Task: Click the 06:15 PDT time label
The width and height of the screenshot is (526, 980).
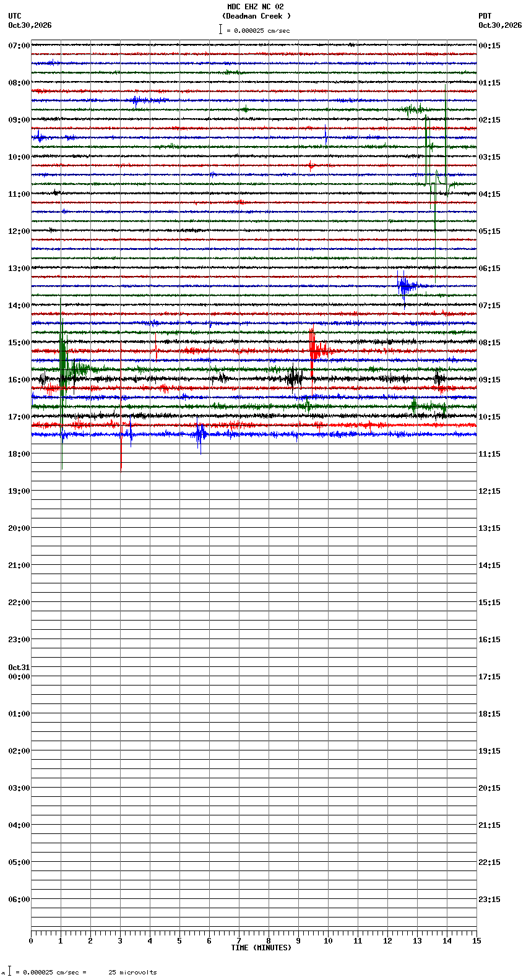Action: point(489,268)
